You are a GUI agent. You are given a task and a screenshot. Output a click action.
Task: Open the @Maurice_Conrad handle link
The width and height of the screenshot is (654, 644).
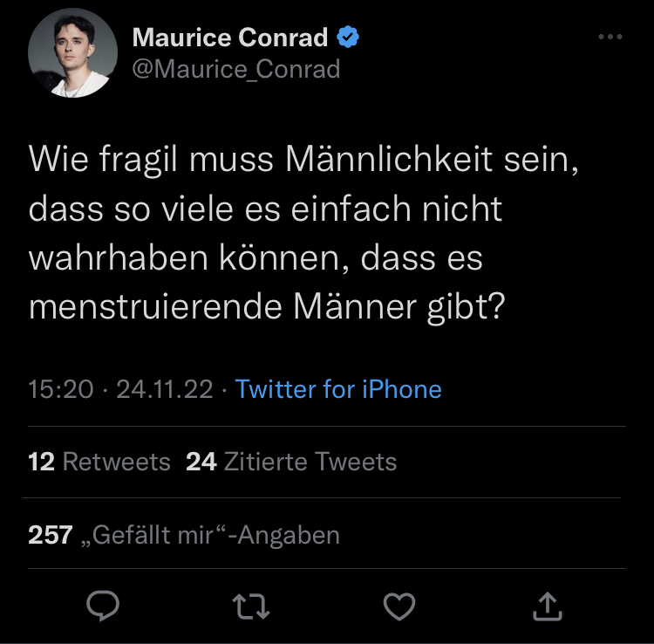click(235, 68)
